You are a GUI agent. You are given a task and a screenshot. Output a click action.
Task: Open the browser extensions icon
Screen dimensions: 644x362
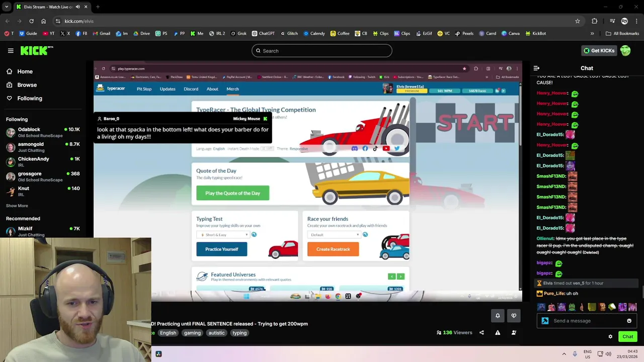coord(595,21)
